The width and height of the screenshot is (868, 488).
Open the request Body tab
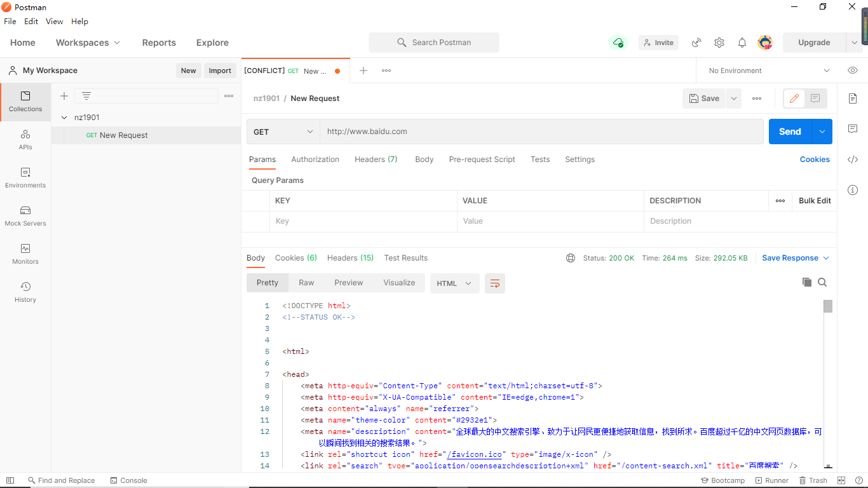pos(424,159)
